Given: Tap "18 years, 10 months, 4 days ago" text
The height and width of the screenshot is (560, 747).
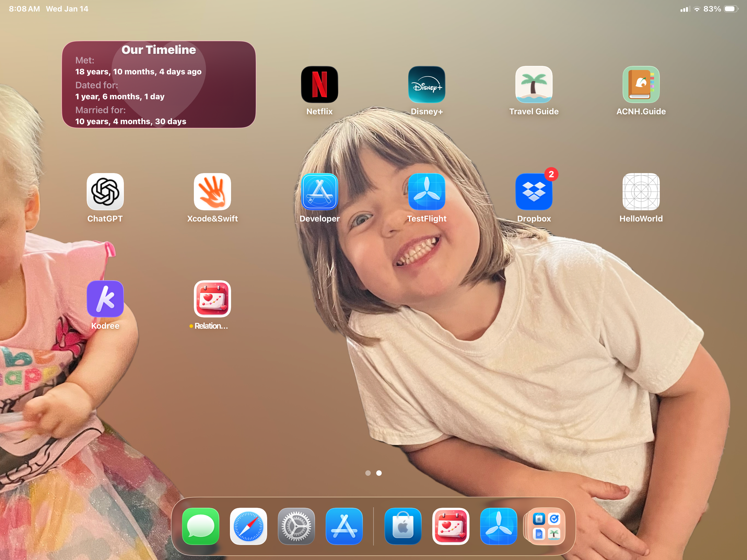Looking at the screenshot, I should point(138,72).
